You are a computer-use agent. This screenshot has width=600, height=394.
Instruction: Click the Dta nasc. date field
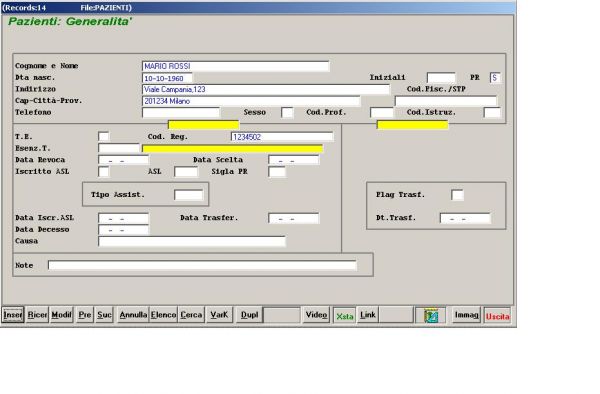[x=167, y=78]
